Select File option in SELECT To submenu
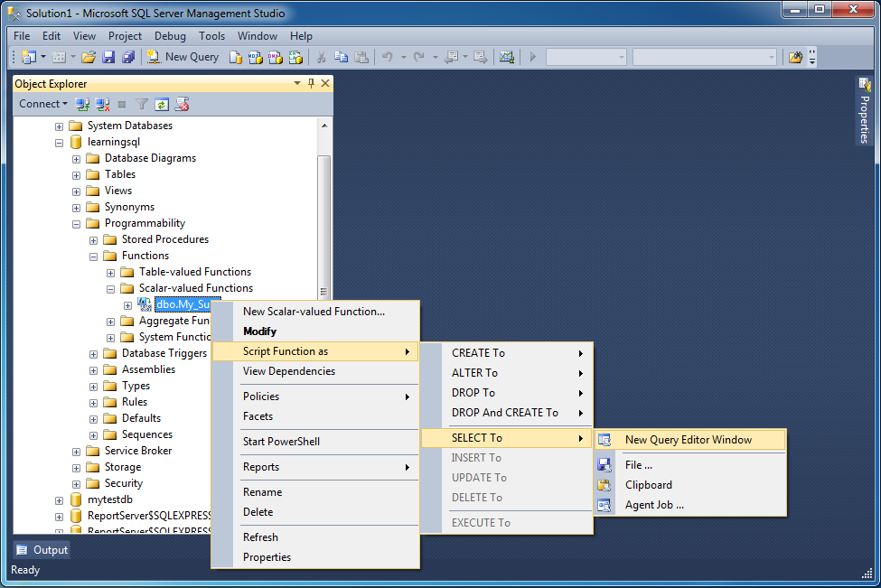Image resolution: width=881 pixels, height=588 pixels. point(690,465)
